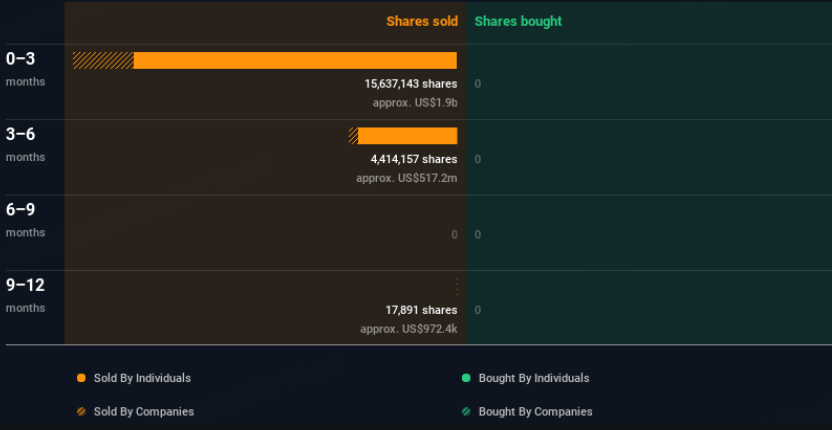832x430 pixels.
Task: Click the 4,414,157 shares label
Action: (413, 159)
